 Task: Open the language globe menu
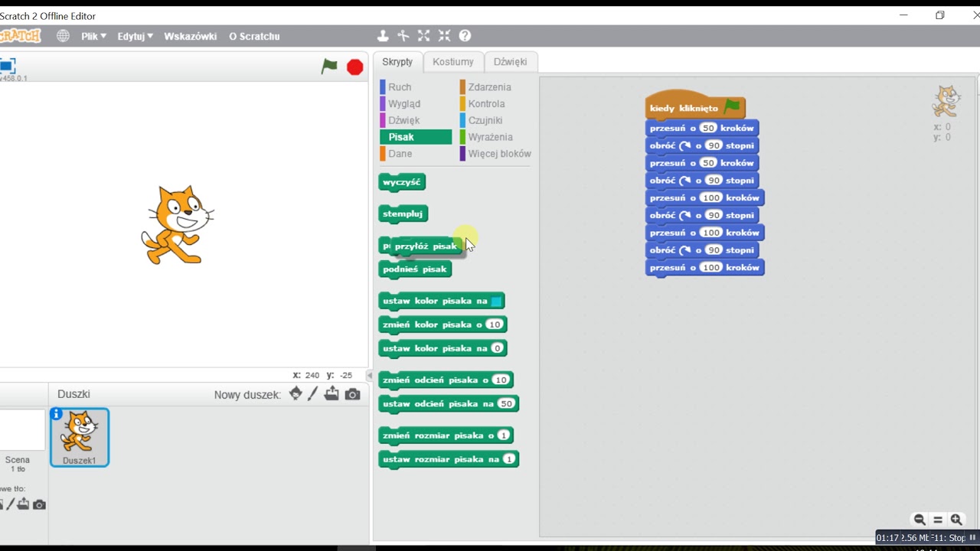click(x=63, y=36)
